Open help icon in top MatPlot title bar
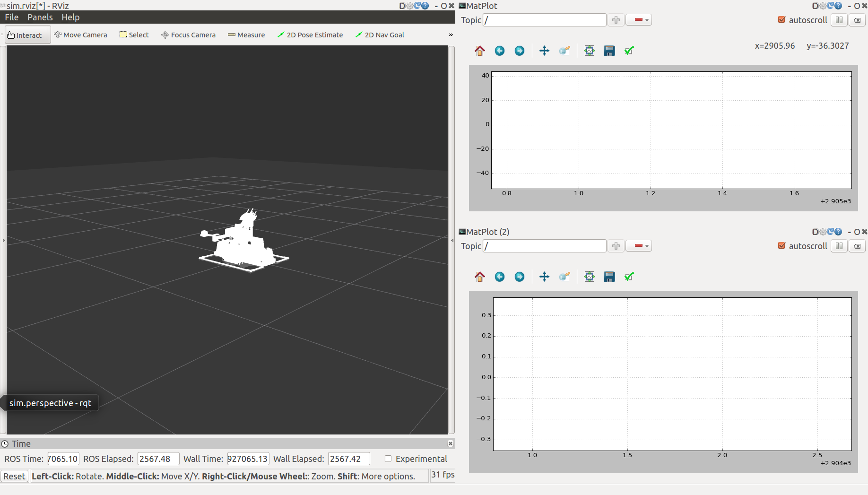This screenshot has height=495, width=868. point(838,6)
